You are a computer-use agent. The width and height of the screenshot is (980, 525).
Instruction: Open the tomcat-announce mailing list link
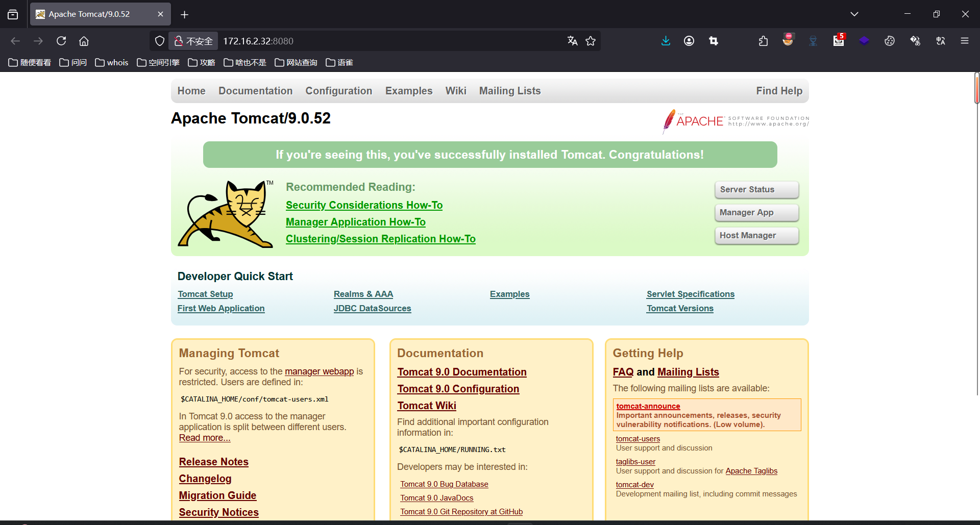click(648, 406)
